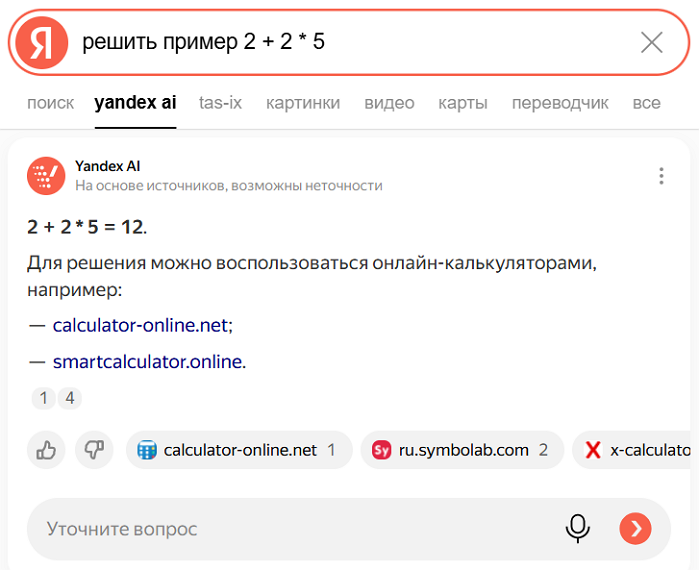Screen dimensions: 699x570
Task: Open the tas-ix tab
Action: pos(220,103)
